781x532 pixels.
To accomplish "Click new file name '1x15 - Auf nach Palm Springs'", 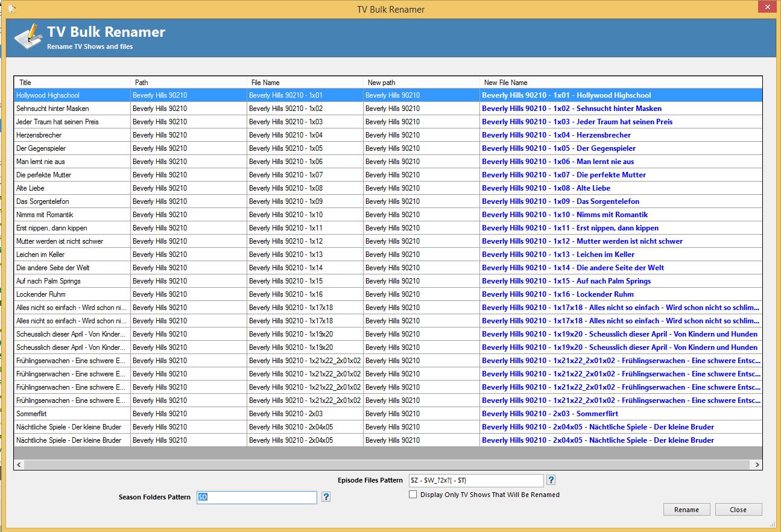I will [621, 281].
